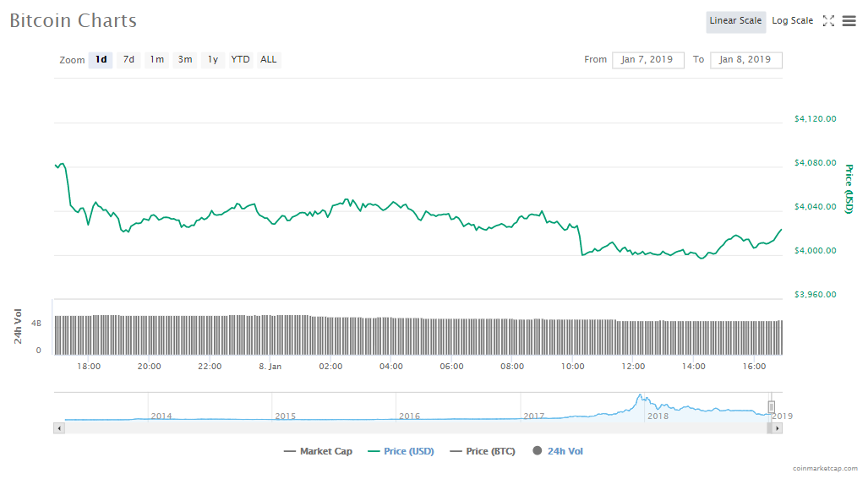
Task: Set zoom range to 1m
Action: click(x=157, y=60)
